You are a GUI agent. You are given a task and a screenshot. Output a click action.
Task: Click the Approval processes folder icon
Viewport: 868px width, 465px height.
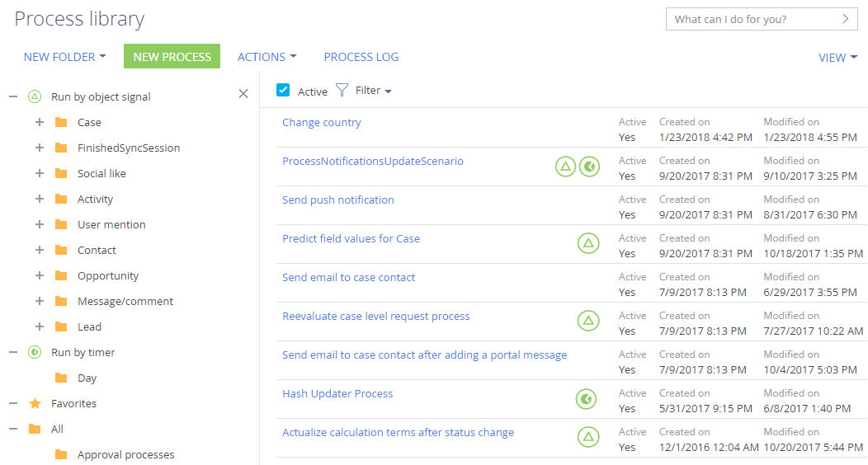(x=61, y=454)
